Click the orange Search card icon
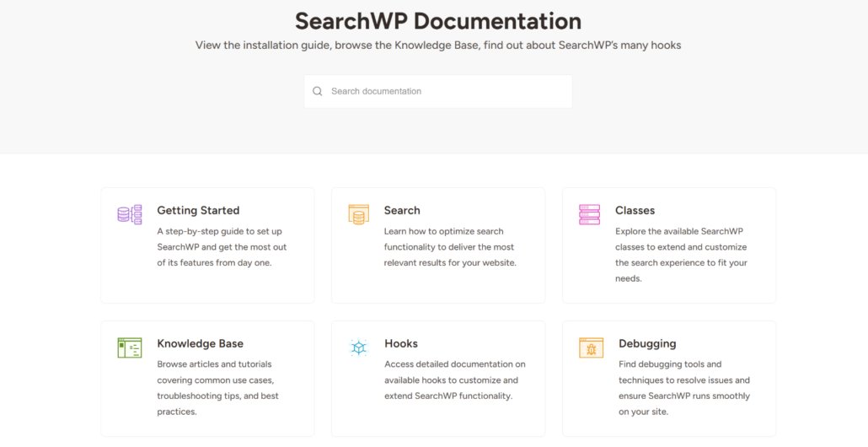 pos(359,214)
